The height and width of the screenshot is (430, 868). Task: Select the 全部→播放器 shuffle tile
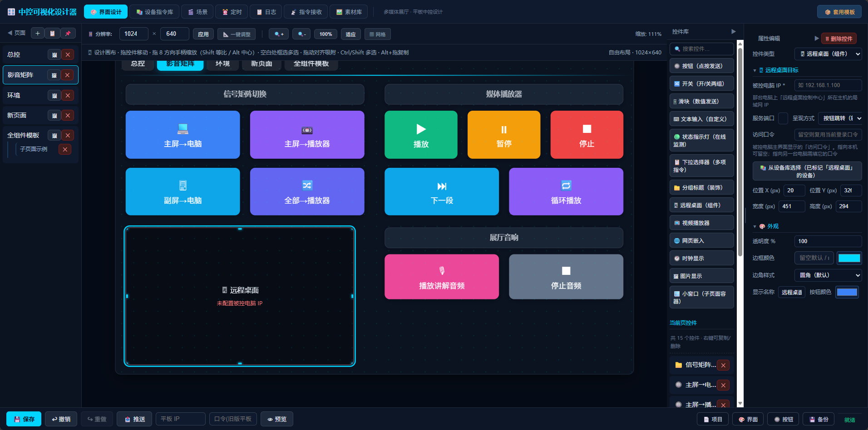coord(307,191)
